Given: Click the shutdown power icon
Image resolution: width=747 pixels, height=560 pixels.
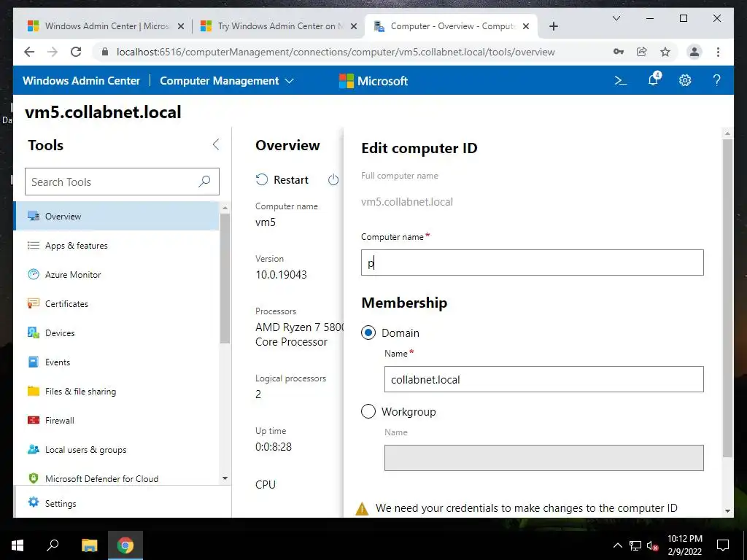Looking at the screenshot, I should click(333, 179).
